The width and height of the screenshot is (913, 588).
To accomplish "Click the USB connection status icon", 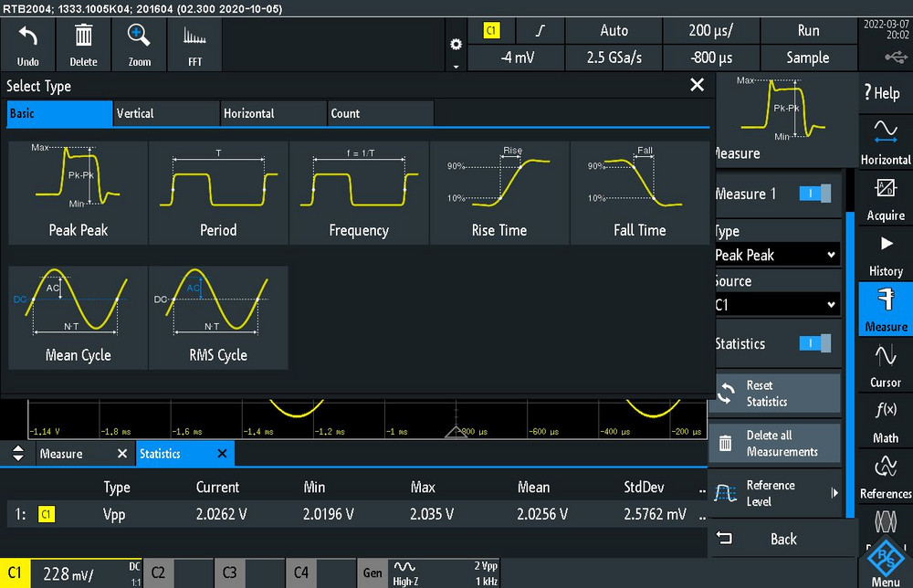I will 897,57.
